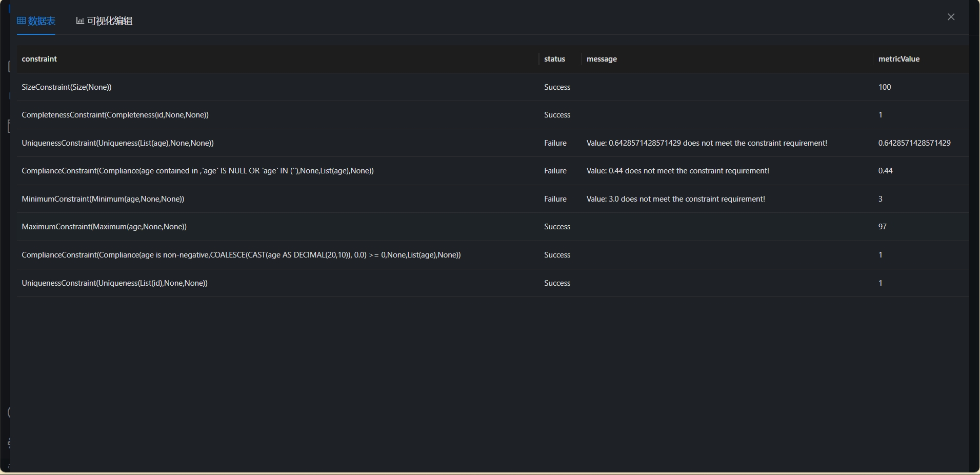Select the MaximumConstraint(Maximum(age,None,None)) cell

104,227
